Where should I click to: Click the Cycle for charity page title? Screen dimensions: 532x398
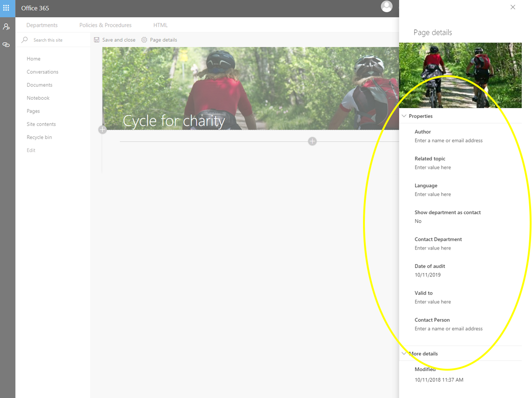coord(174,121)
